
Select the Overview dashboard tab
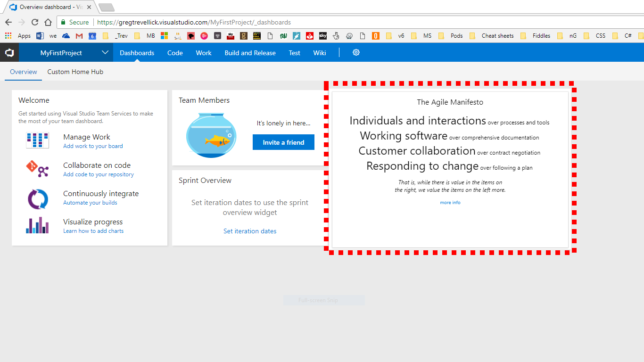[24, 72]
